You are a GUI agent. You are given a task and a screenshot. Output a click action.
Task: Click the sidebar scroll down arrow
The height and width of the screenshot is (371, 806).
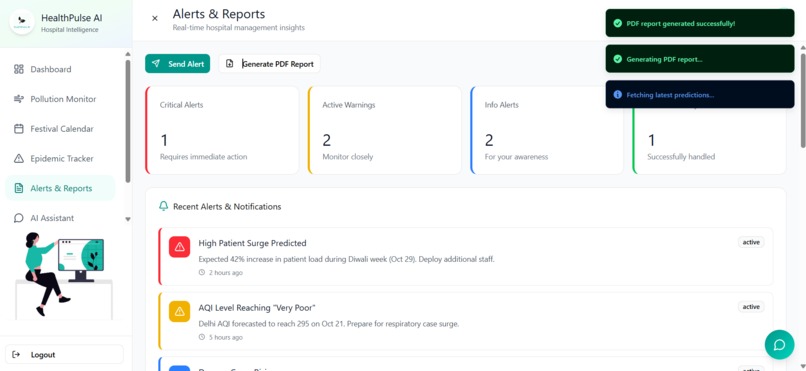coord(128,219)
